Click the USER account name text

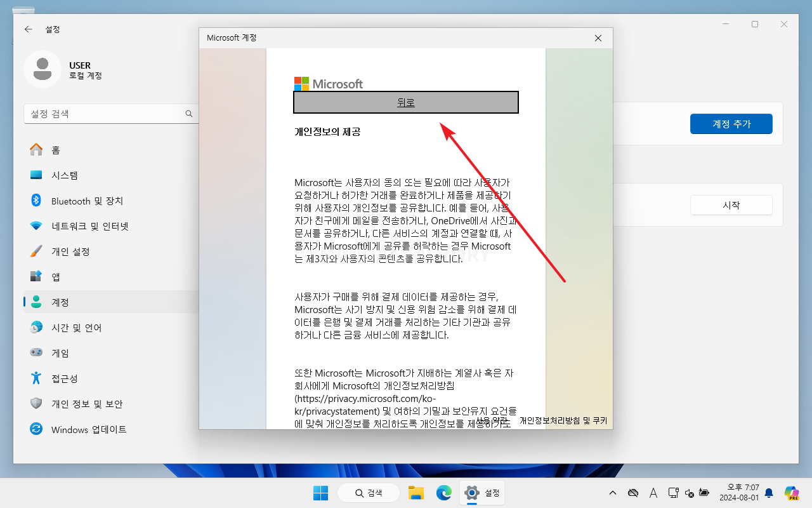[x=80, y=65]
